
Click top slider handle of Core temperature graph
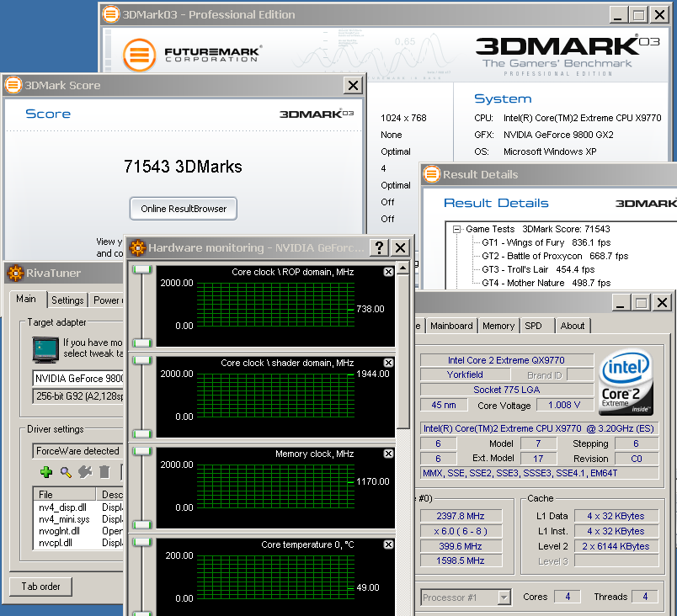point(142,542)
